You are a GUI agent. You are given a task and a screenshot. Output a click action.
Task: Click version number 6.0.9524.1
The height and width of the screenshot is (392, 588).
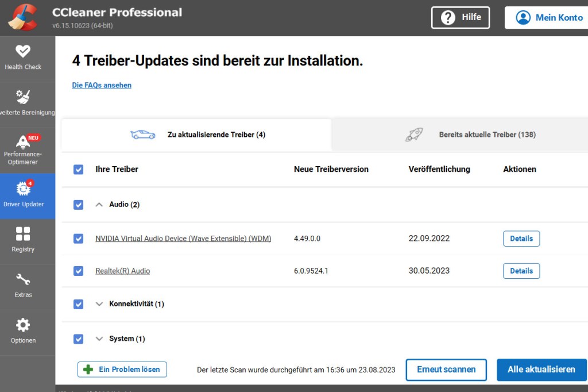311,271
